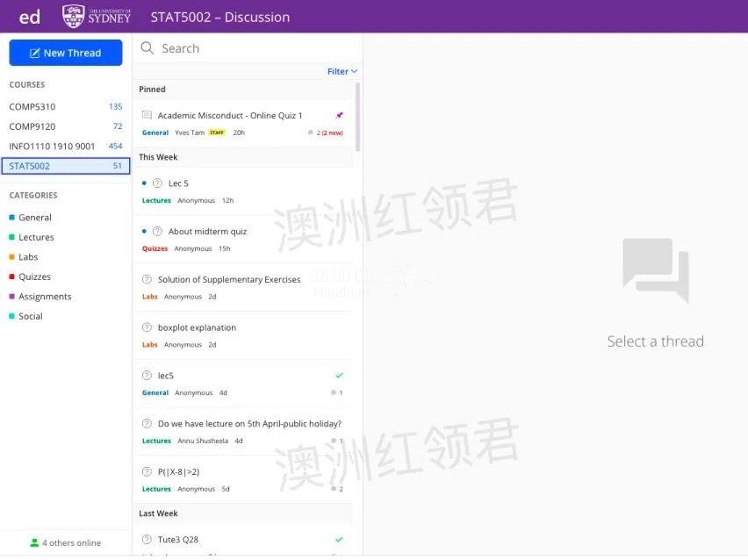The height and width of the screenshot is (560, 748).
Task: Click the 4 others online person icon
Action: pyautogui.click(x=34, y=543)
